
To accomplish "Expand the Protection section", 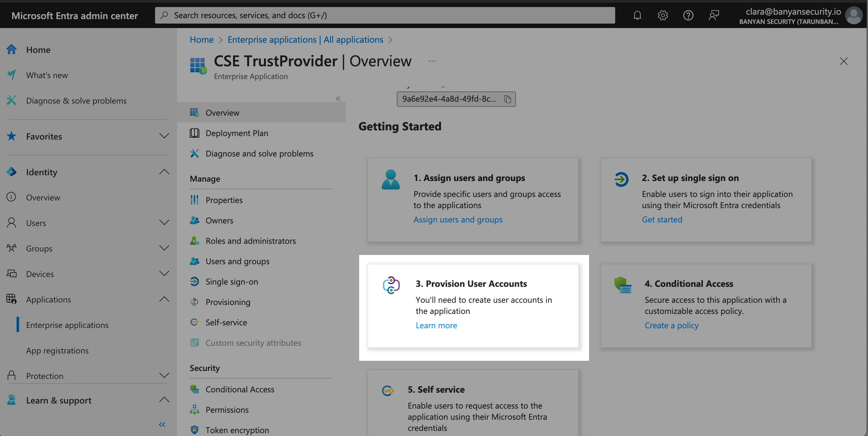I will click(x=164, y=375).
